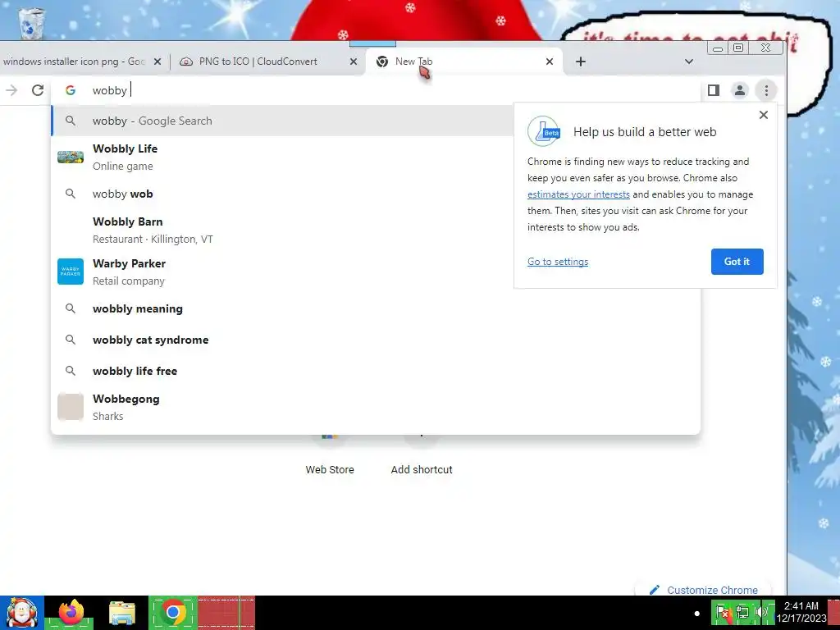Image resolution: width=840 pixels, height=630 pixels.
Task: Open File Explorer from the taskbar
Action: 122,613
